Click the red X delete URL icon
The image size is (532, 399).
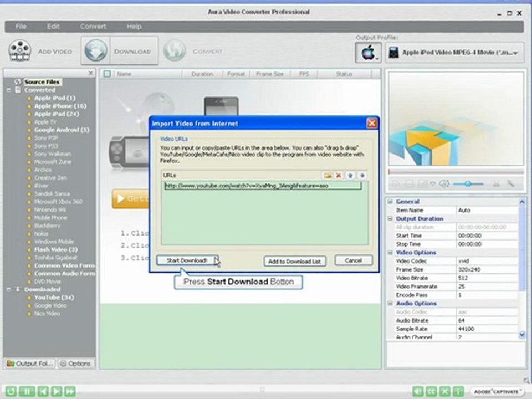point(339,176)
